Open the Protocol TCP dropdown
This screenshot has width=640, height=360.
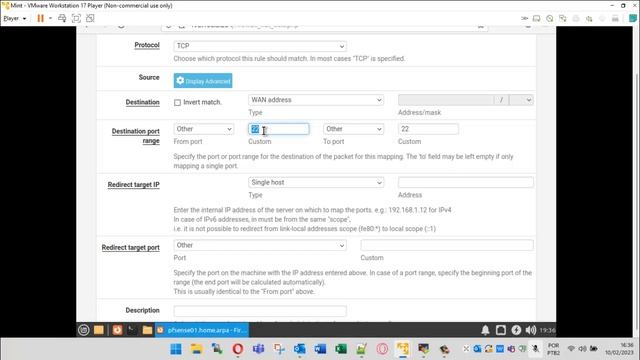(260, 46)
